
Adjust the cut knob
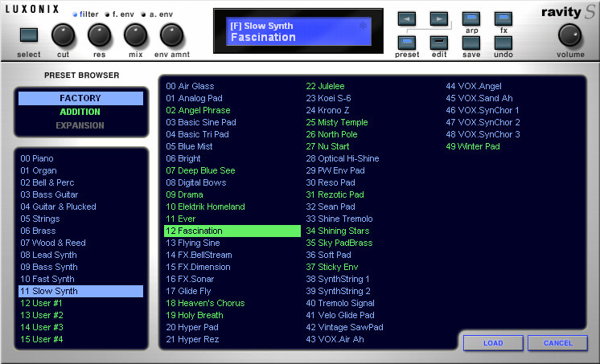click(x=64, y=35)
